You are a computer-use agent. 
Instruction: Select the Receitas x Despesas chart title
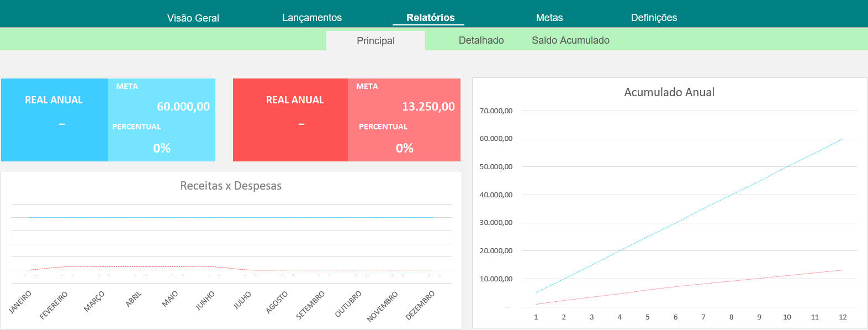point(231,186)
